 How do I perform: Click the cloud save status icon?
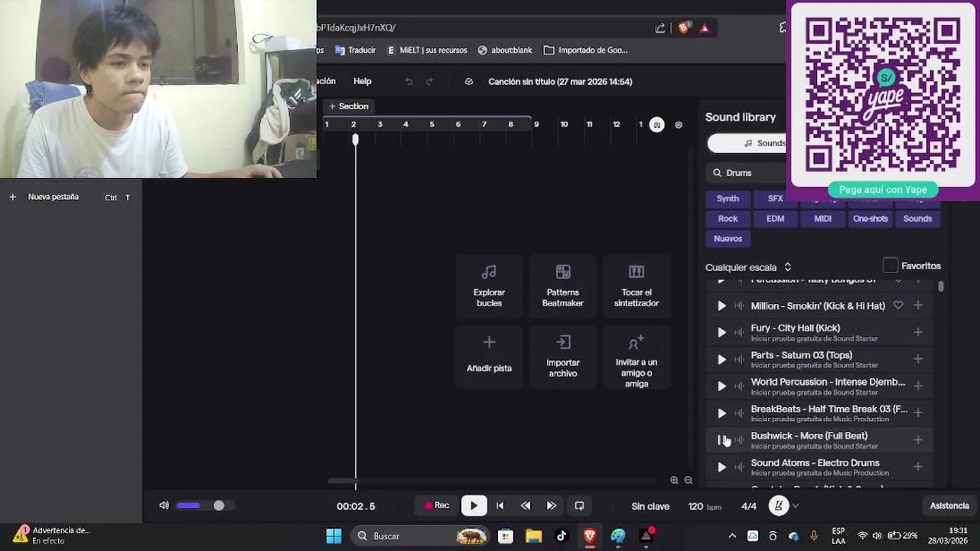coord(469,81)
